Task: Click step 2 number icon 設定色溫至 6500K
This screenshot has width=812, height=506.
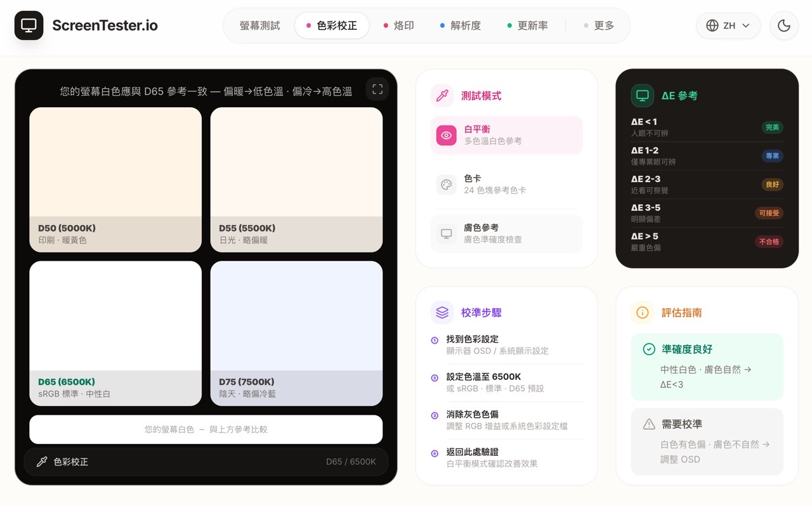Action: (x=435, y=378)
